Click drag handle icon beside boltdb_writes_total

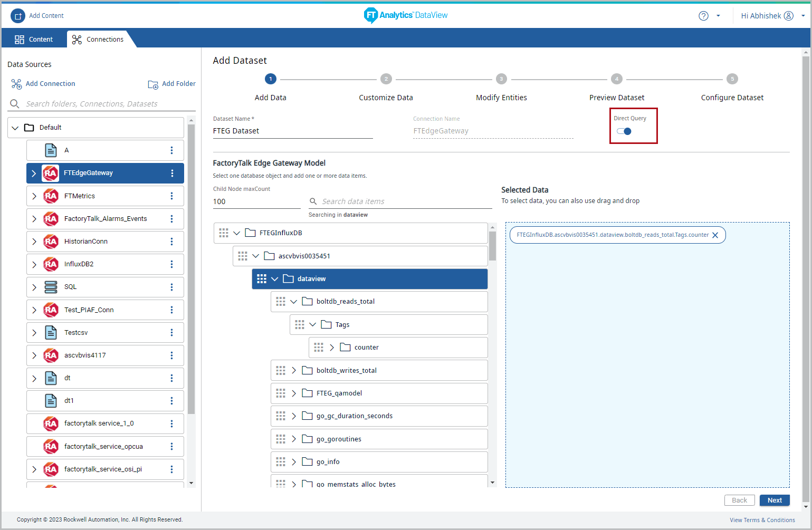point(281,371)
